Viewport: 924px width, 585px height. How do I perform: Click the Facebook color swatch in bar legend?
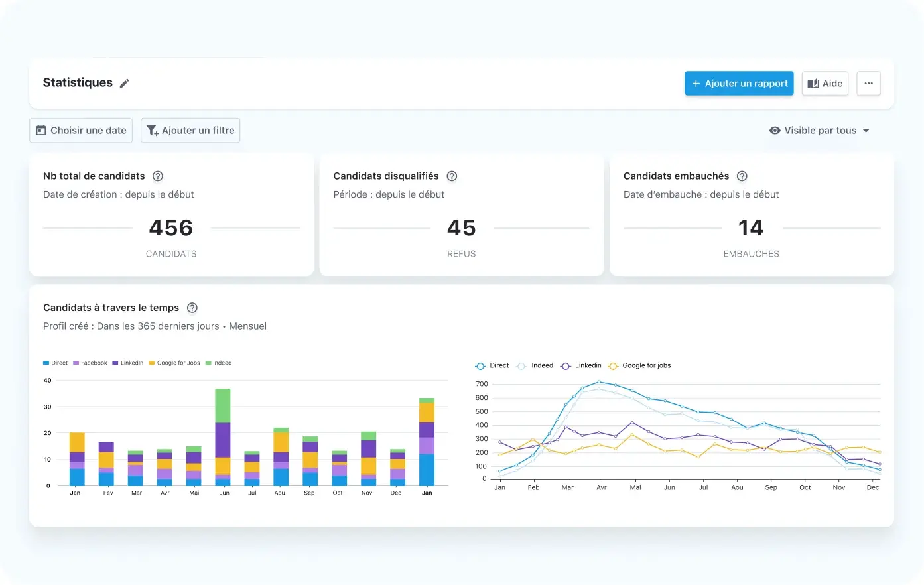(x=76, y=363)
